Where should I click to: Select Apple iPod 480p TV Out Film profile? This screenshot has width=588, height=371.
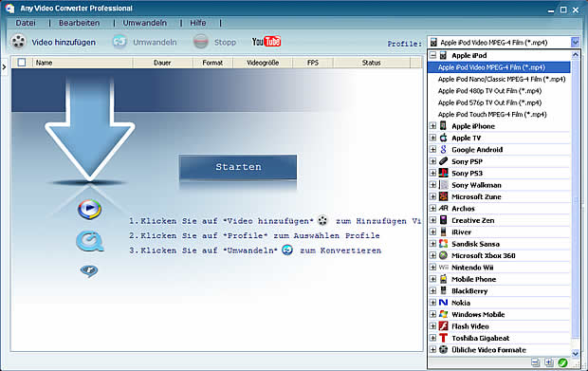489,91
